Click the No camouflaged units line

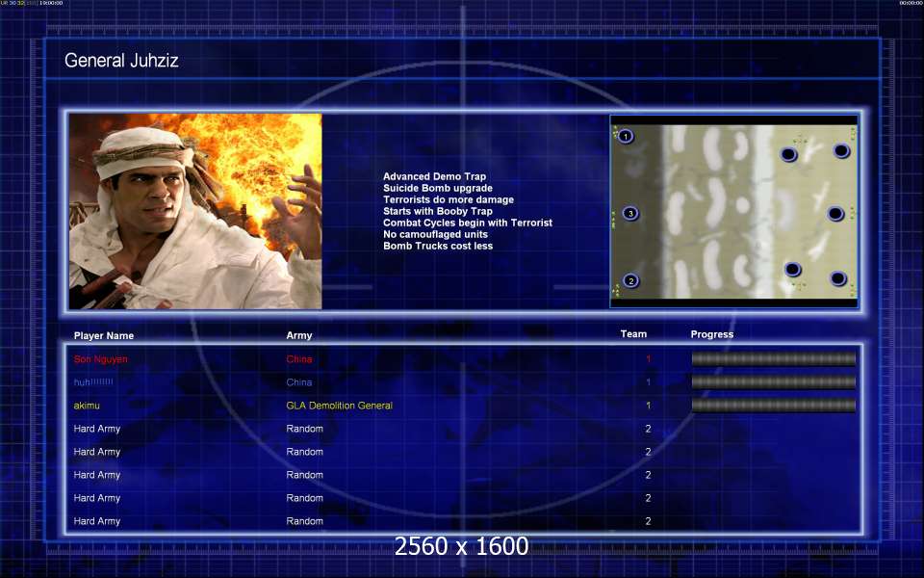[435, 234]
